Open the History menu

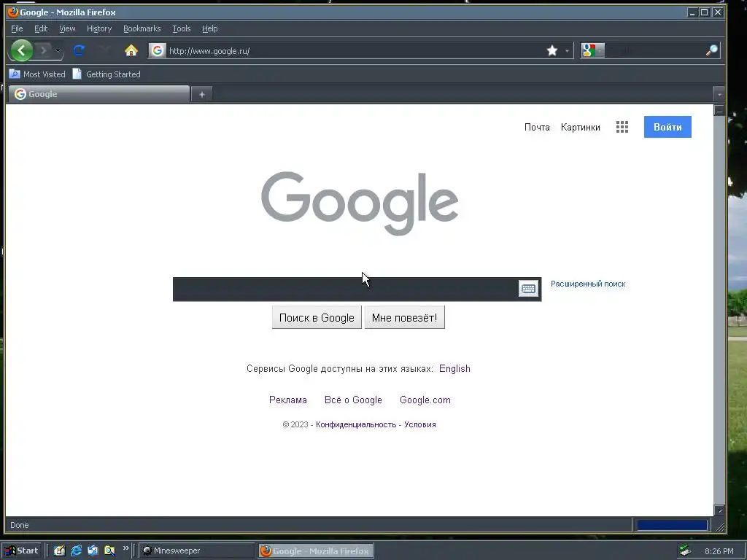[99, 28]
